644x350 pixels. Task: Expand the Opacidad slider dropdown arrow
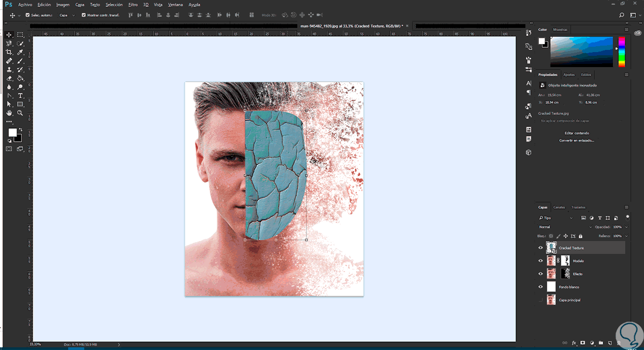point(626,227)
